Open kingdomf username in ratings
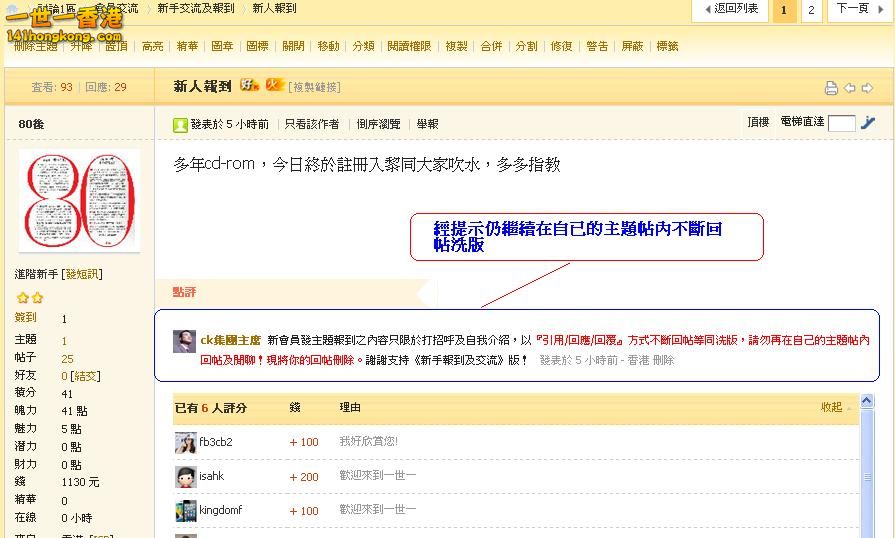The height and width of the screenshot is (538, 895). (220, 510)
